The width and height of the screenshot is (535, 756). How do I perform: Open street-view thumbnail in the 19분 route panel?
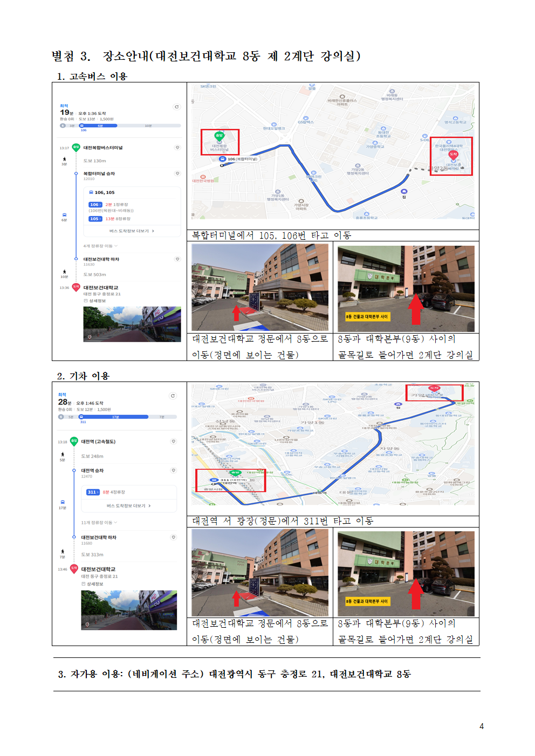click(132, 324)
